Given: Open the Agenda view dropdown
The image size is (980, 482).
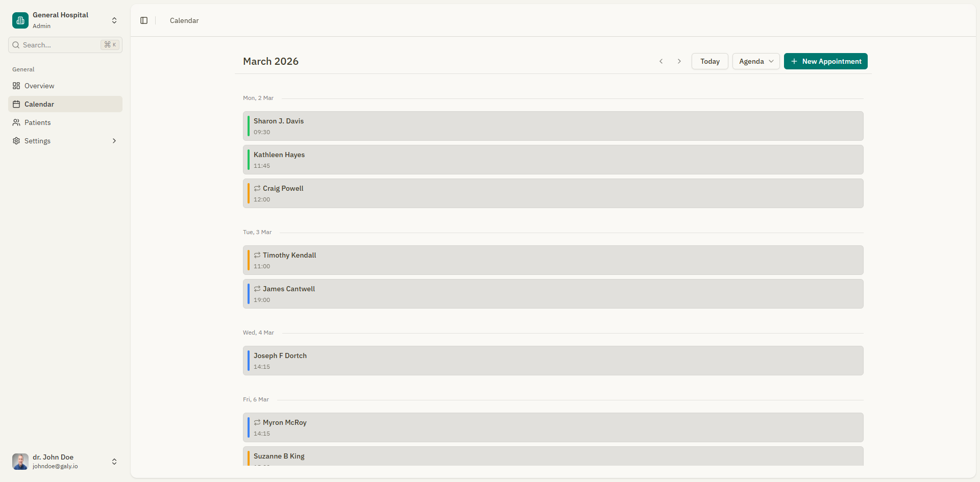Looking at the screenshot, I should coord(755,61).
